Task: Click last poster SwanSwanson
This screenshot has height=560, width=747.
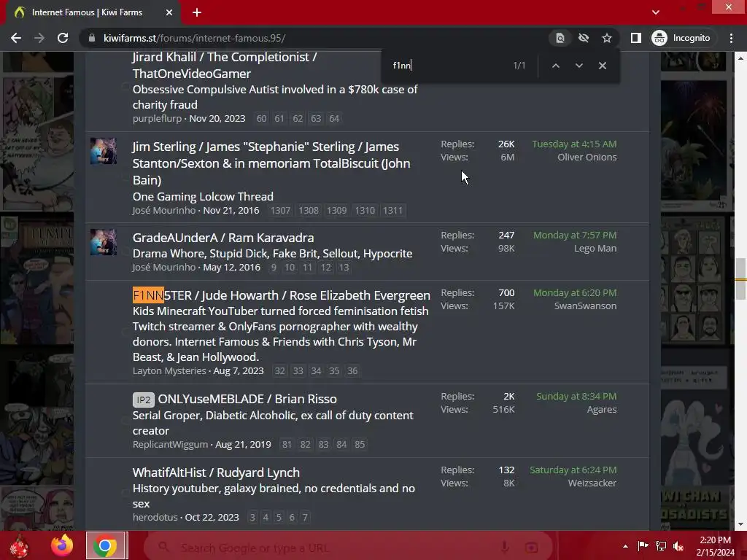Action: (585, 306)
